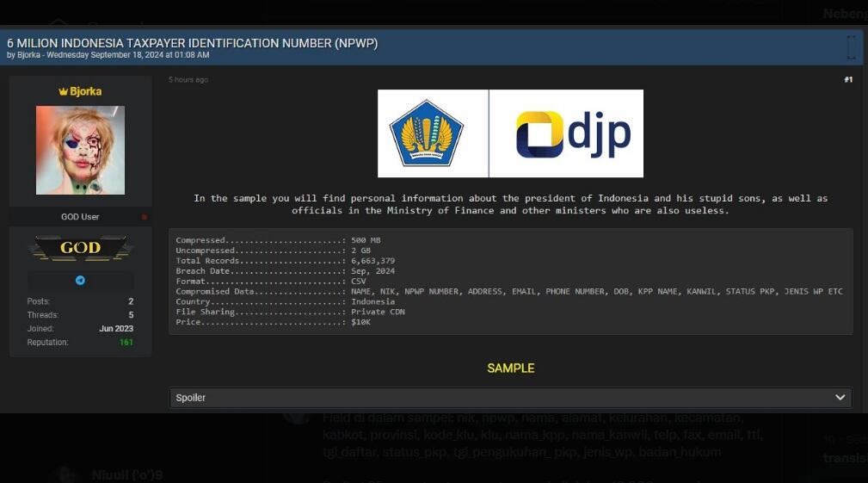Select the Price value $10K
The height and width of the screenshot is (483, 868).
tap(361, 322)
